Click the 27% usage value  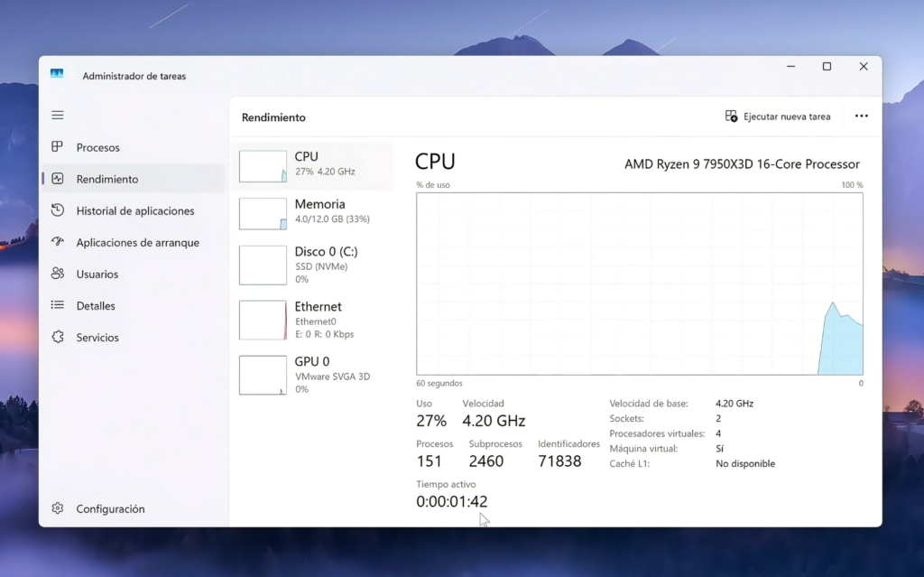tap(431, 421)
